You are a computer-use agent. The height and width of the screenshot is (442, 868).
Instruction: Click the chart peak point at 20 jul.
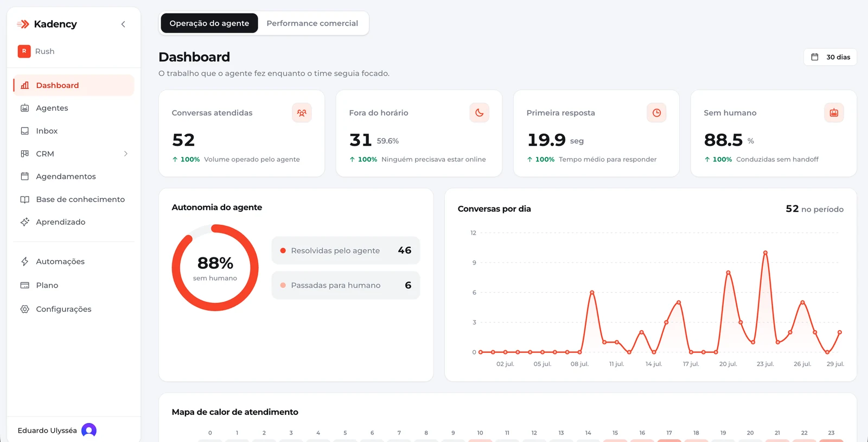click(728, 273)
